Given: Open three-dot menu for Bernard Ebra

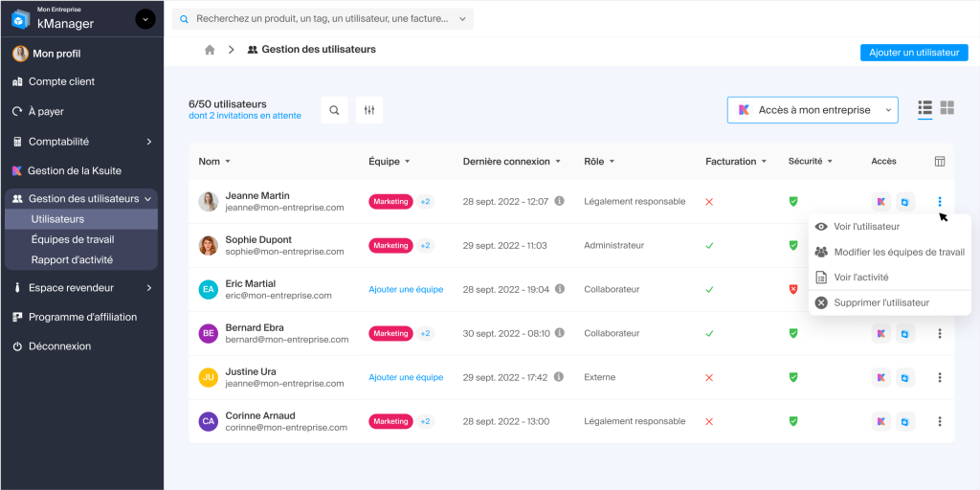Looking at the screenshot, I should click(x=939, y=333).
